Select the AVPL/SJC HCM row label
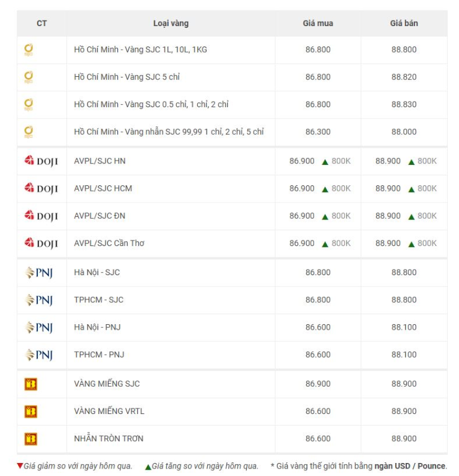 [103, 188]
